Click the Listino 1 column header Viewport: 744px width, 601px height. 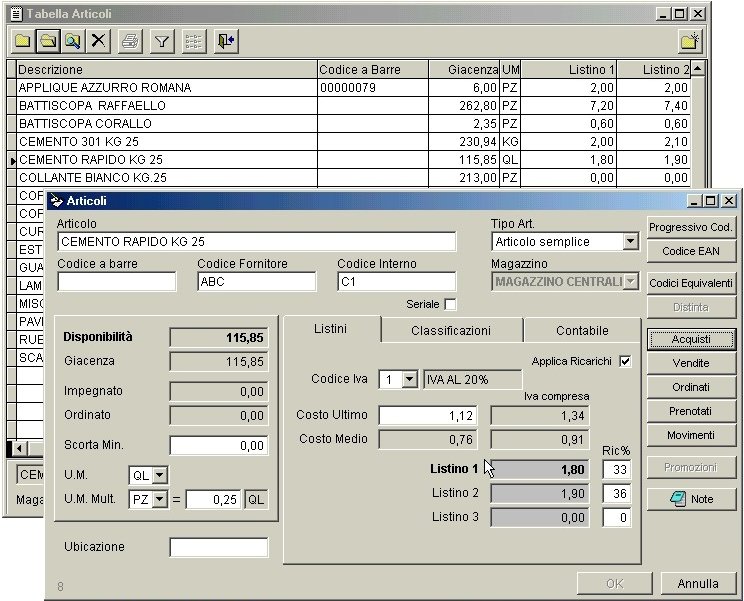(569, 69)
